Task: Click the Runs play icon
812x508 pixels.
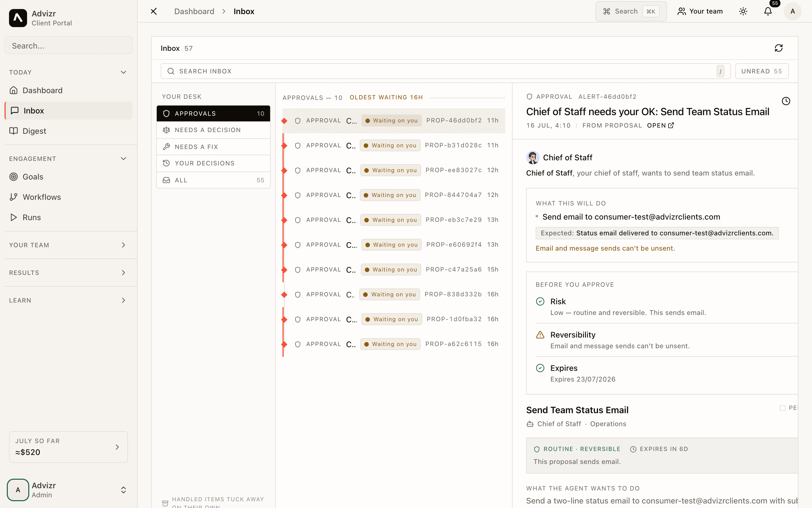Action: [x=14, y=217]
